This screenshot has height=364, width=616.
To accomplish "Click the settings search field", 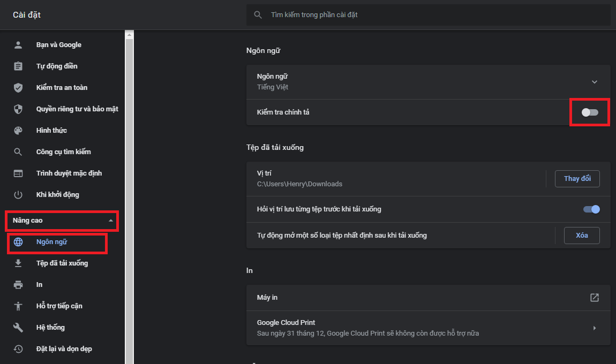I will [428, 15].
